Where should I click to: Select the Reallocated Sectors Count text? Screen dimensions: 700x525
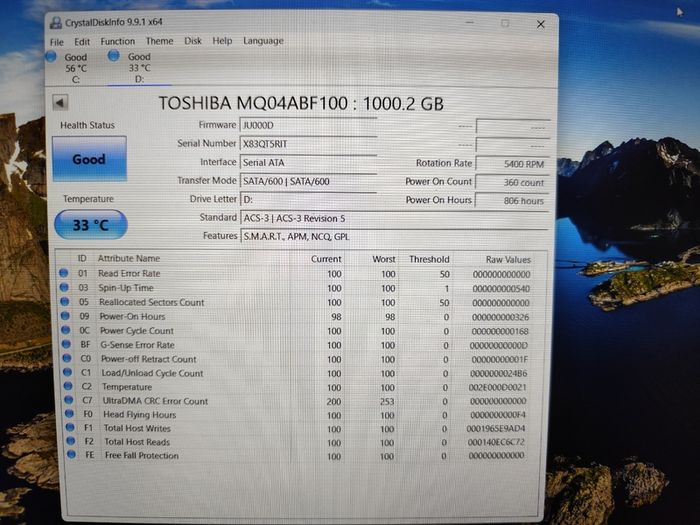[152, 302]
